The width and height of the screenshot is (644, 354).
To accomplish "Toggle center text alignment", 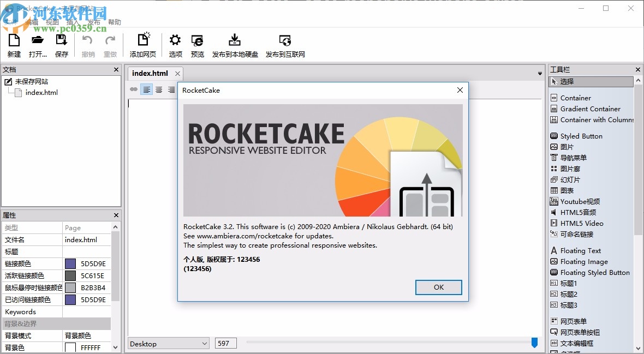I will click(x=158, y=89).
